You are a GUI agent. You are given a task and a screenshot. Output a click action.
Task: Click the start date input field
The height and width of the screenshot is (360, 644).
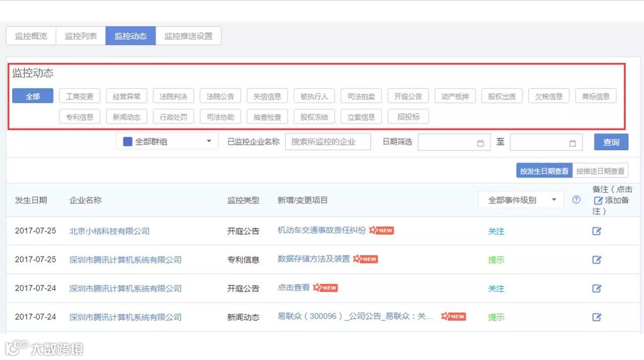click(x=454, y=142)
